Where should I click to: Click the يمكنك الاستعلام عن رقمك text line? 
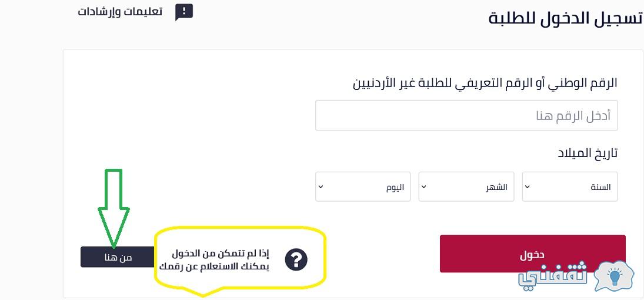click(215, 266)
